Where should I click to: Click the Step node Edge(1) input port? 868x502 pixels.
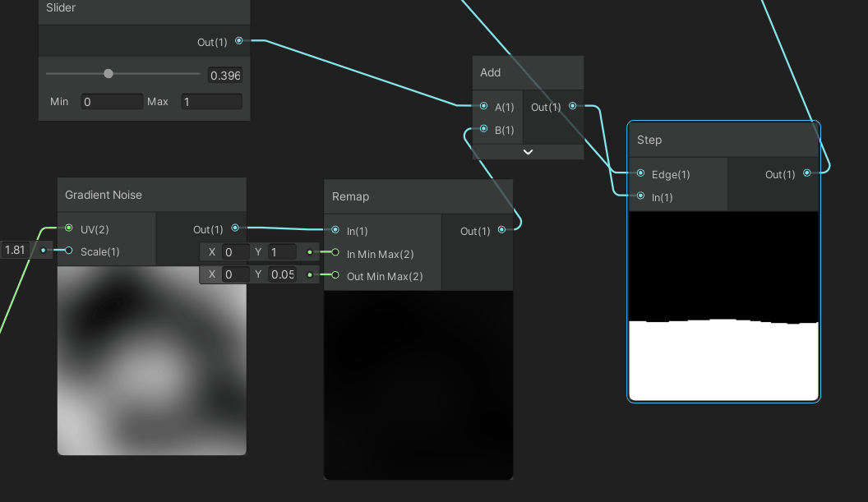click(640, 173)
